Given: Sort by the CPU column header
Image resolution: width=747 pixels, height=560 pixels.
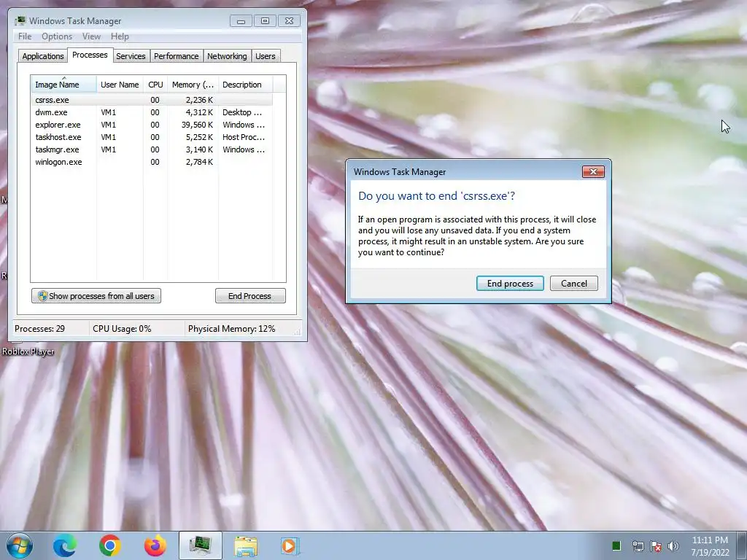Looking at the screenshot, I should (x=155, y=85).
